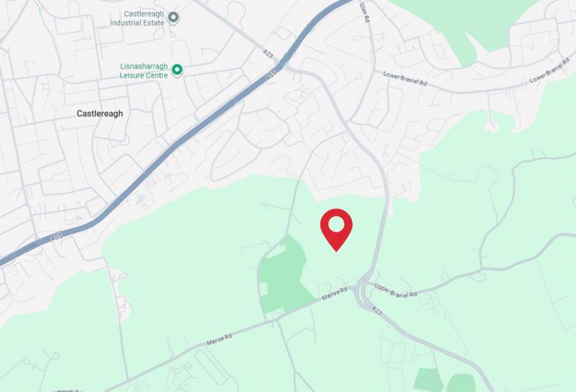Open the Castlereagh Industrial Estate text label

click(x=137, y=19)
